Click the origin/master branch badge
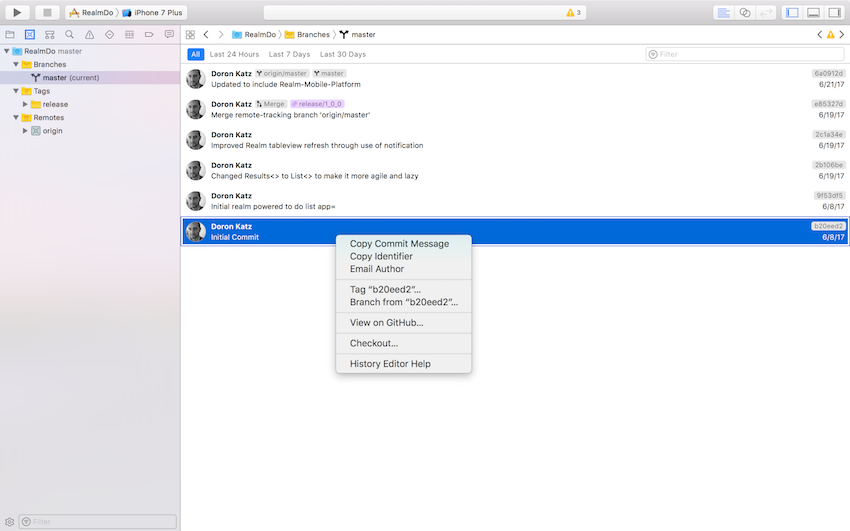This screenshot has width=850, height=531. (282, 74)
